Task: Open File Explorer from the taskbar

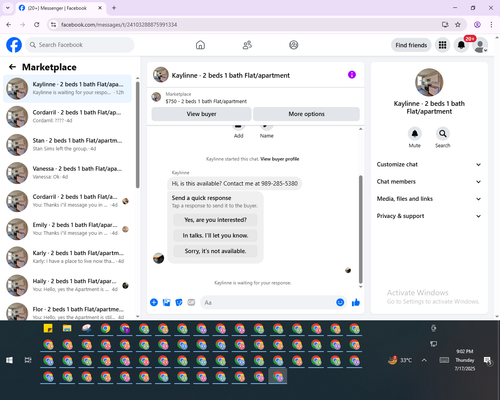Action: pyautogui.click(x=67, y=328)
